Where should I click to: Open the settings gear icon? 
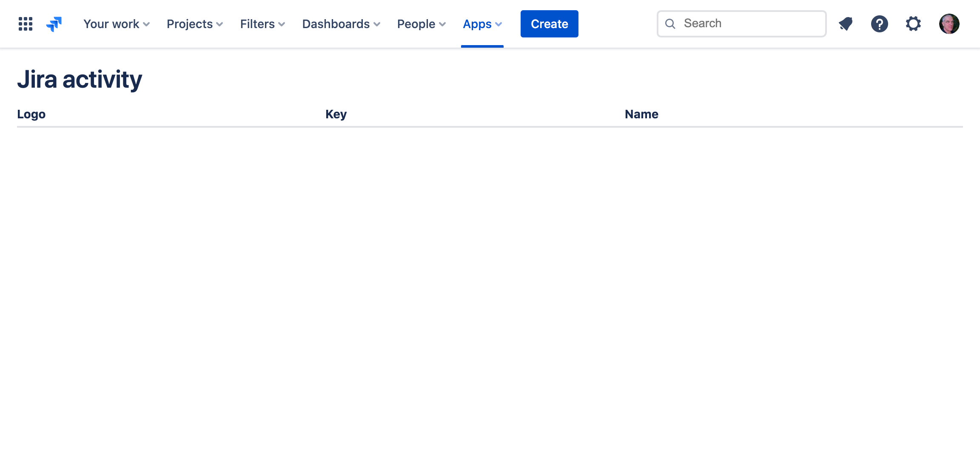(x=913, y=24)
